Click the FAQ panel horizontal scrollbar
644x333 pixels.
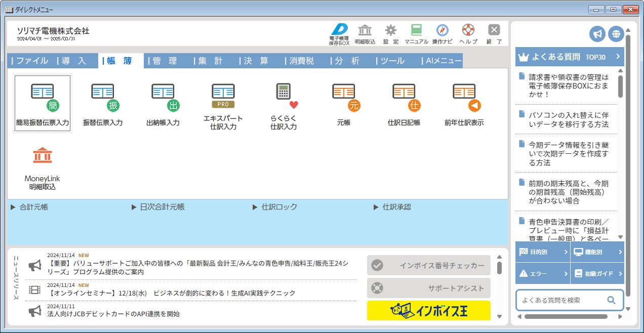[x=566, y=317]
